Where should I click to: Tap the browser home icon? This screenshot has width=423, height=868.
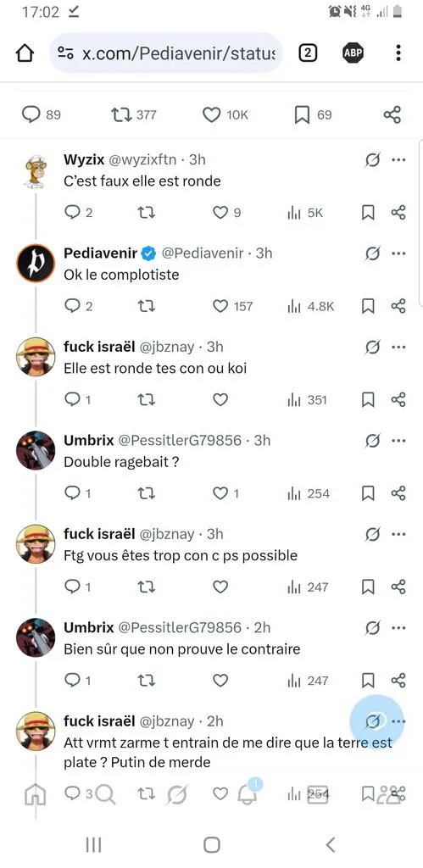25,53
